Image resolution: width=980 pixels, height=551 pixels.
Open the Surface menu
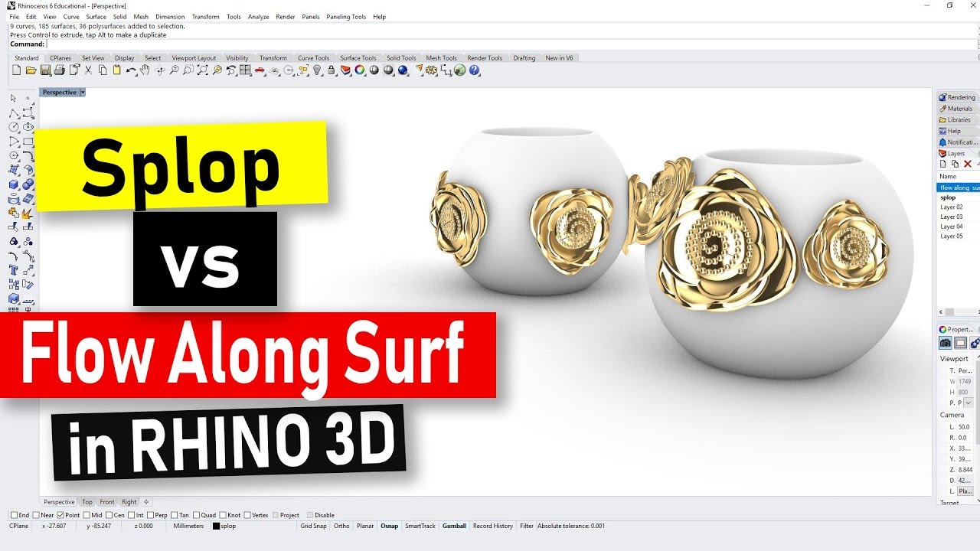96,16
